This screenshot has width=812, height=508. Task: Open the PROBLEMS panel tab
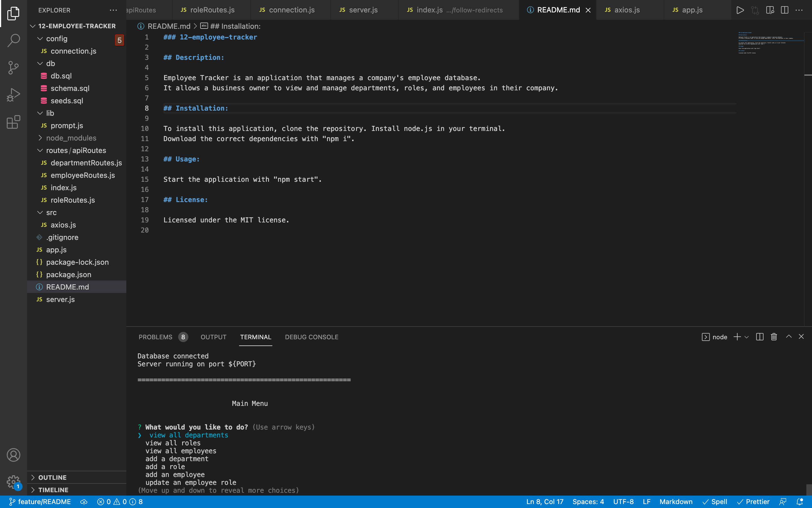point(163,337)
